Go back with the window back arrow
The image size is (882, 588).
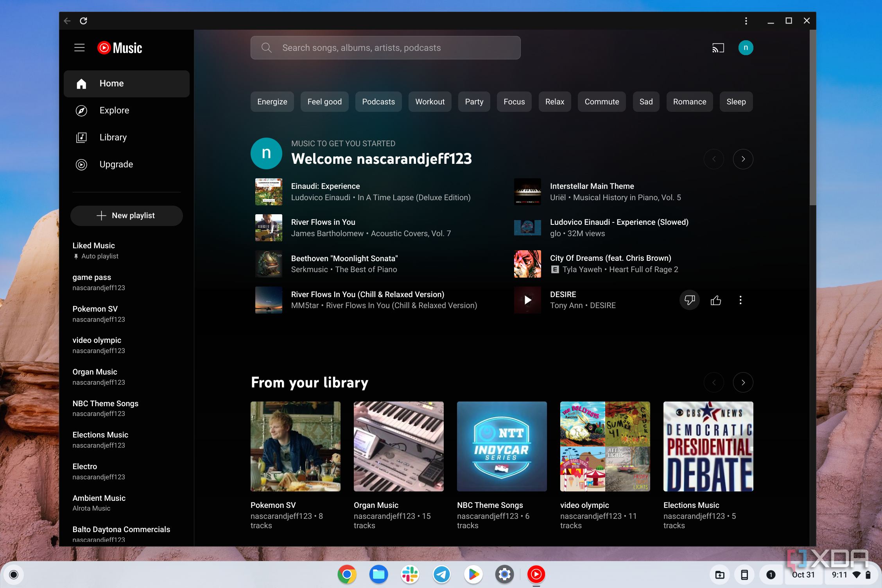coord(67,21)
